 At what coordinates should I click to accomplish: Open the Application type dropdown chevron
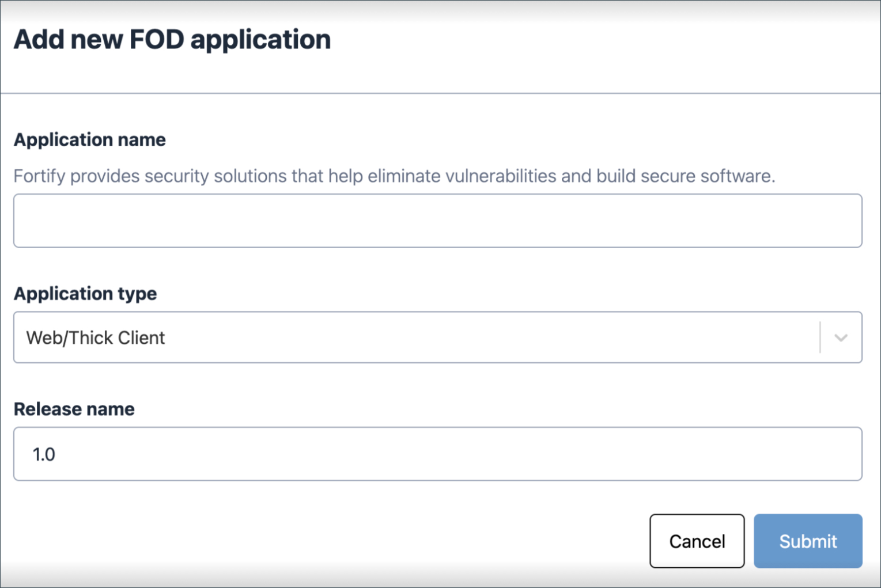tap(841, 337)
